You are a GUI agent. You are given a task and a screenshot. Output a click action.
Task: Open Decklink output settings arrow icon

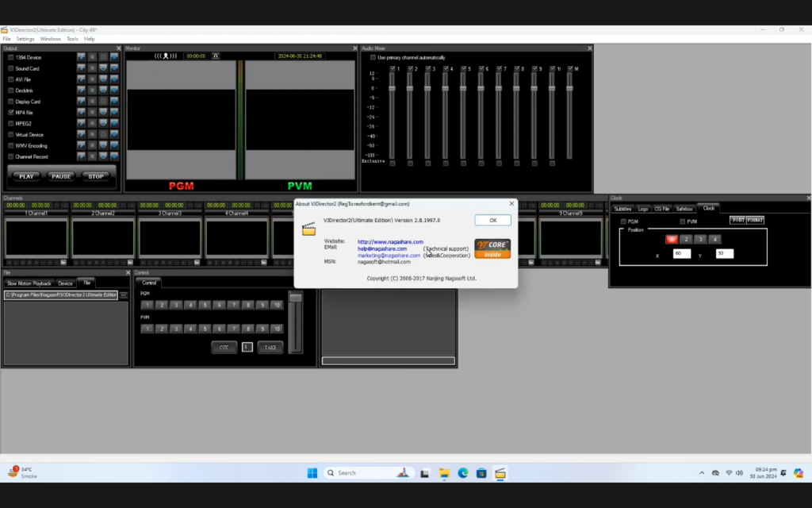(82, 90)
